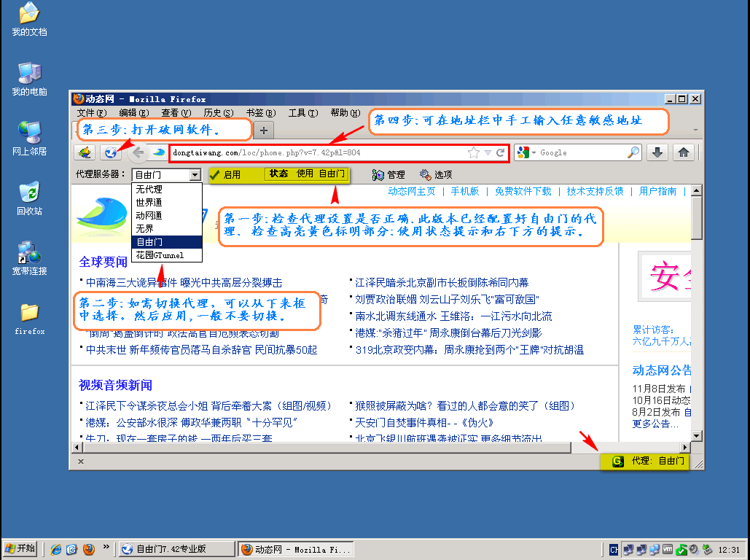
Task: Open Firefox downloads arrow button
Action: tap(657, 152)
